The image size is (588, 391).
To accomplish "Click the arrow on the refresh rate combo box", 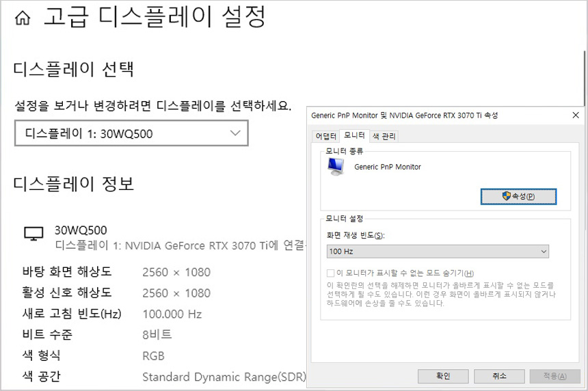I will [x=544, y=252].
